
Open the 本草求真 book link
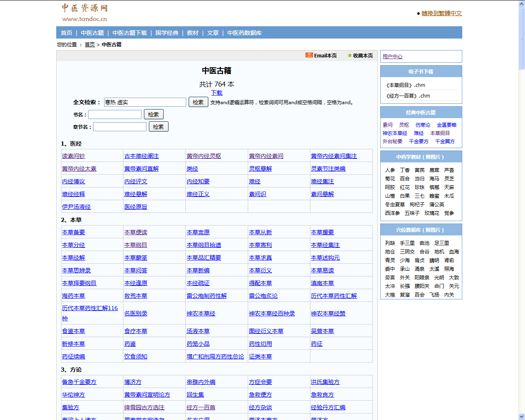click(260, 258)
